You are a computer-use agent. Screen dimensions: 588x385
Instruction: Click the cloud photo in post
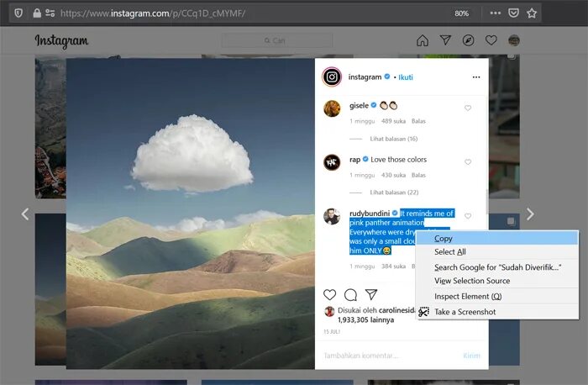point(191,214)
